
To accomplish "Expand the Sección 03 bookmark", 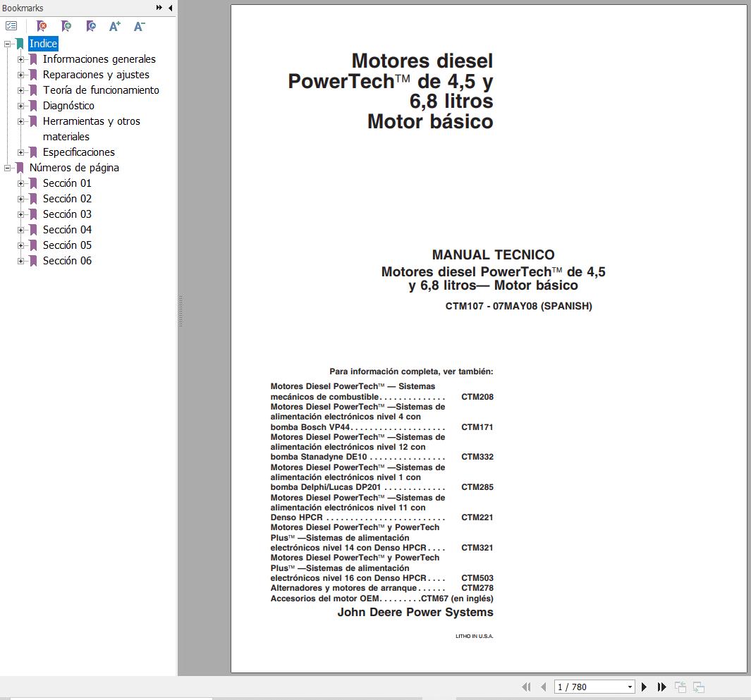I will pos(20,214).
